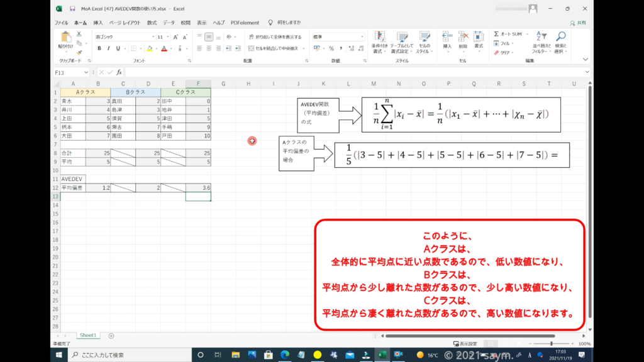644x362 pixels.
Task: Open the font name dropdown
Action: (x=151, y=37)
